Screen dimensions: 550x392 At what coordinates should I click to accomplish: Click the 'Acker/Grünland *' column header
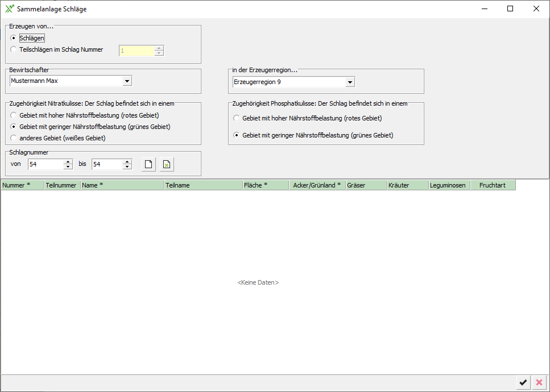317,185
